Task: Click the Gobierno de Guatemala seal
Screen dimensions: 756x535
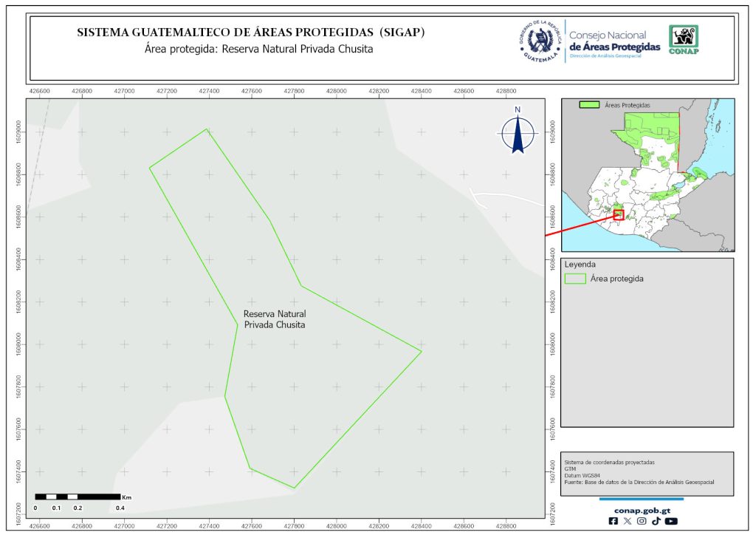Action: tap(541, 41)
